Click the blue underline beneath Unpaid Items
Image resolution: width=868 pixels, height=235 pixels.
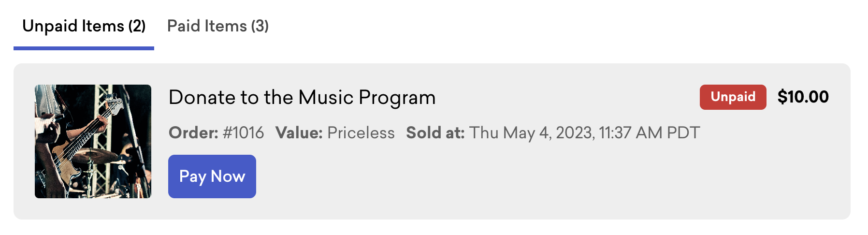coord(84,48)
